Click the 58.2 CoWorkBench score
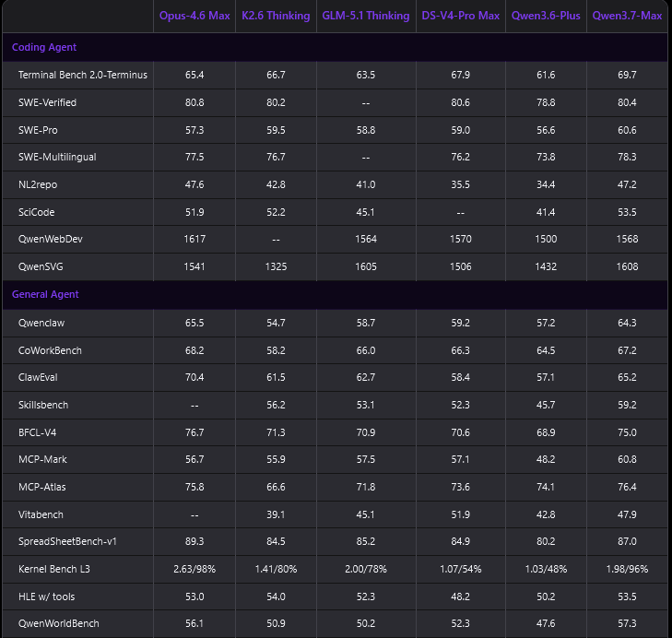 (x=276, y=350)
